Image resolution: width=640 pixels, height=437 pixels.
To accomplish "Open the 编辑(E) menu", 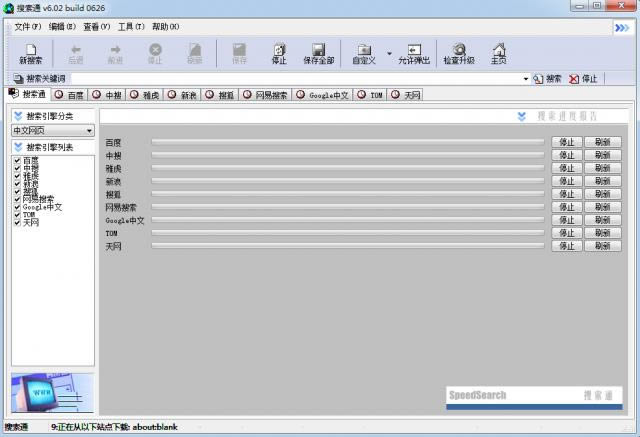I will click(x=62, y=27).
